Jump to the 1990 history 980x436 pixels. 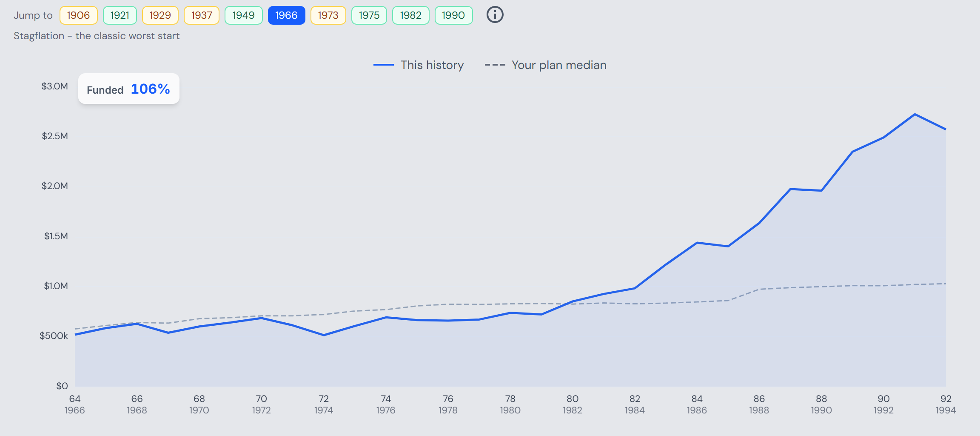click(453, 15)
